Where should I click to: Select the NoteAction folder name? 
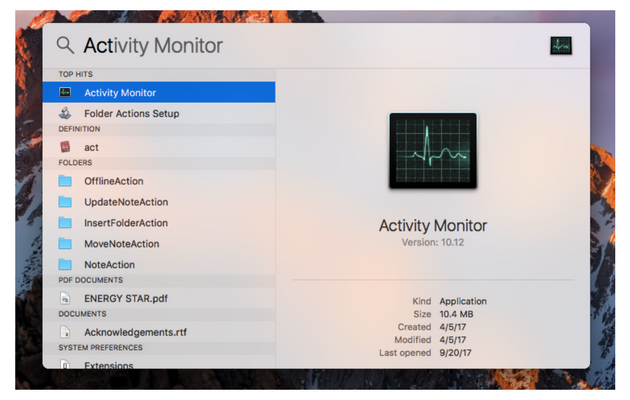click(x=109, y=265)
